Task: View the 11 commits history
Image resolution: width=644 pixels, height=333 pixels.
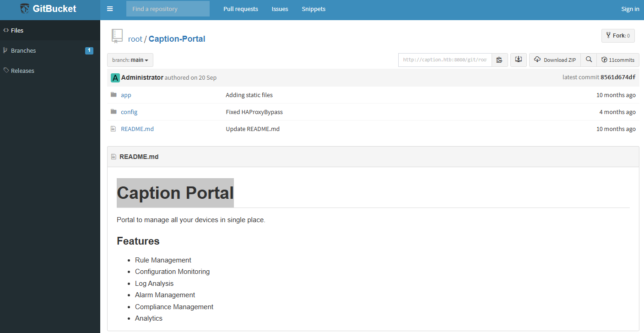Action: point(617,60)
